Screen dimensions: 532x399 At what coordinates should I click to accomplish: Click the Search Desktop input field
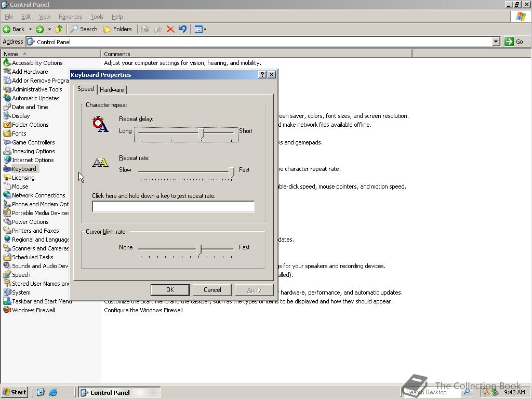[432, 392]
